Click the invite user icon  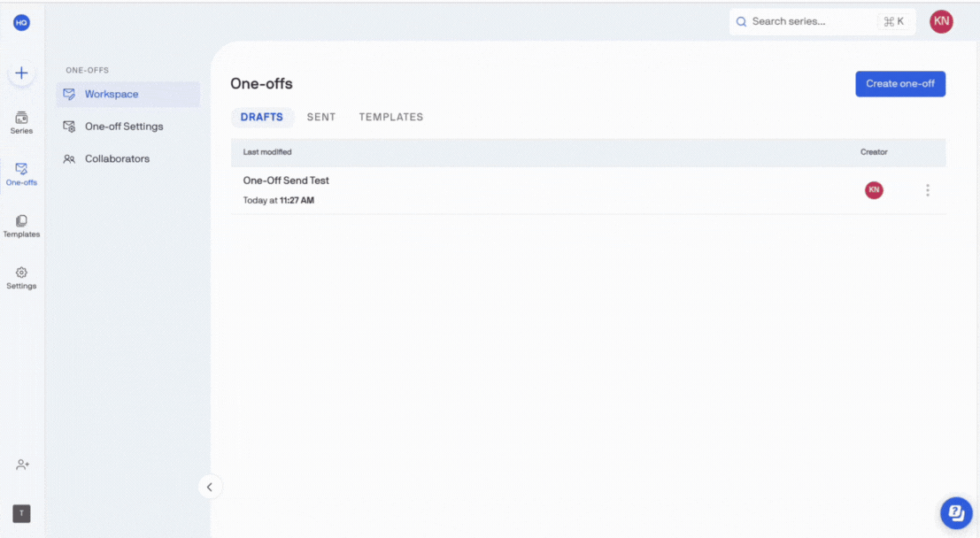coord(22,465)
